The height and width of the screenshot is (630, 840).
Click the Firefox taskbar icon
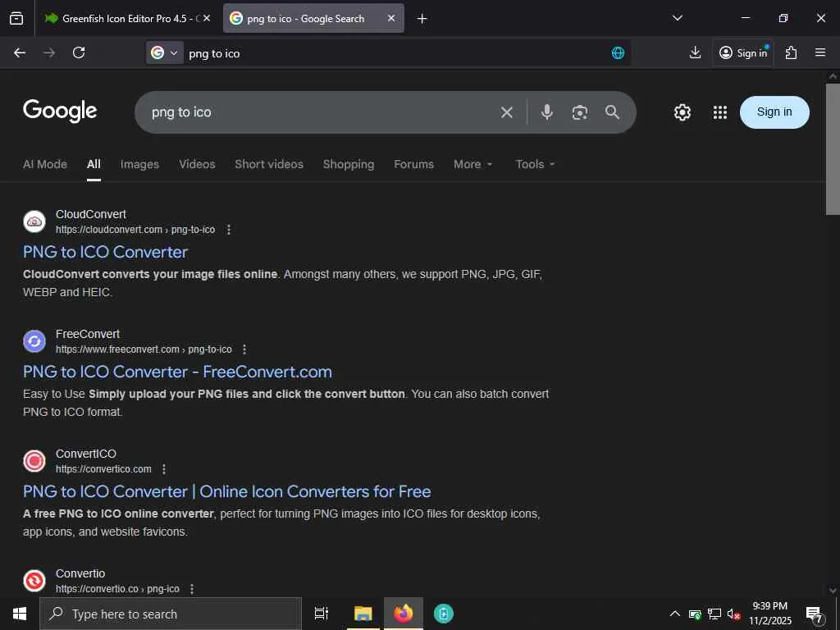[404, 614]
